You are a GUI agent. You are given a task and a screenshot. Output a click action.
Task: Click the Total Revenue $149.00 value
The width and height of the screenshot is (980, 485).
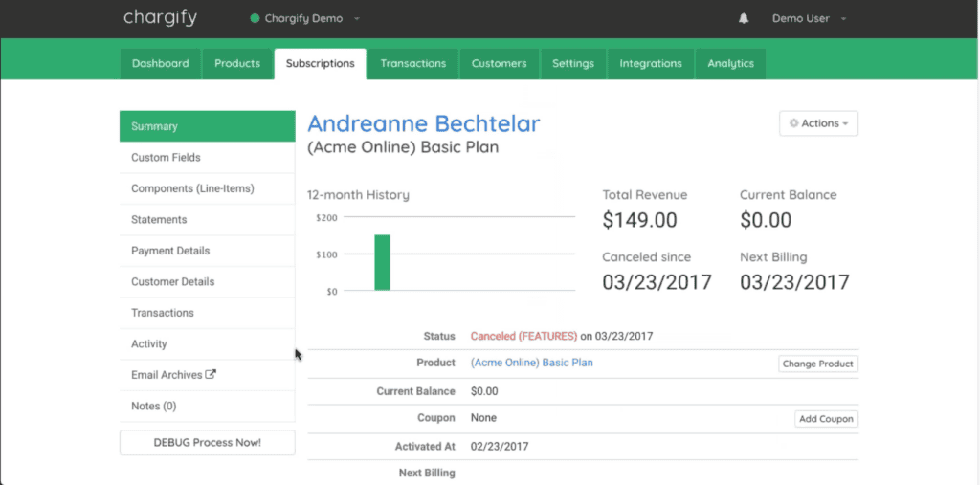pos(639,220)
